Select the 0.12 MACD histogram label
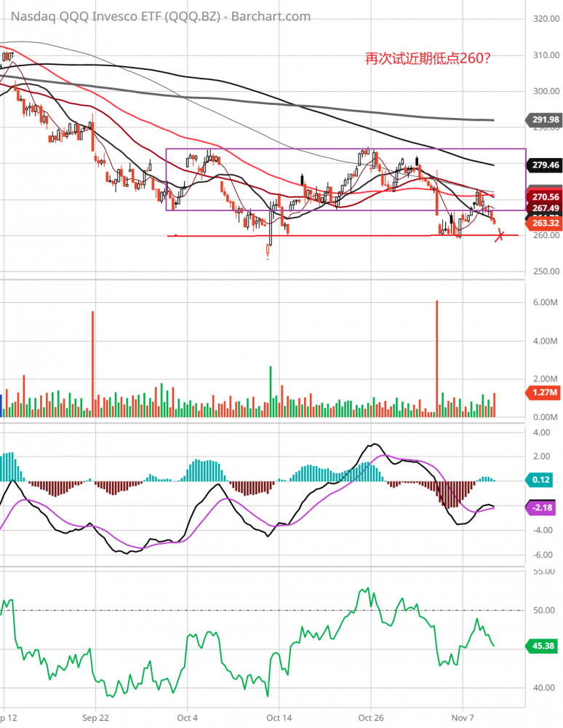563x728 pixels. (541, 480)
